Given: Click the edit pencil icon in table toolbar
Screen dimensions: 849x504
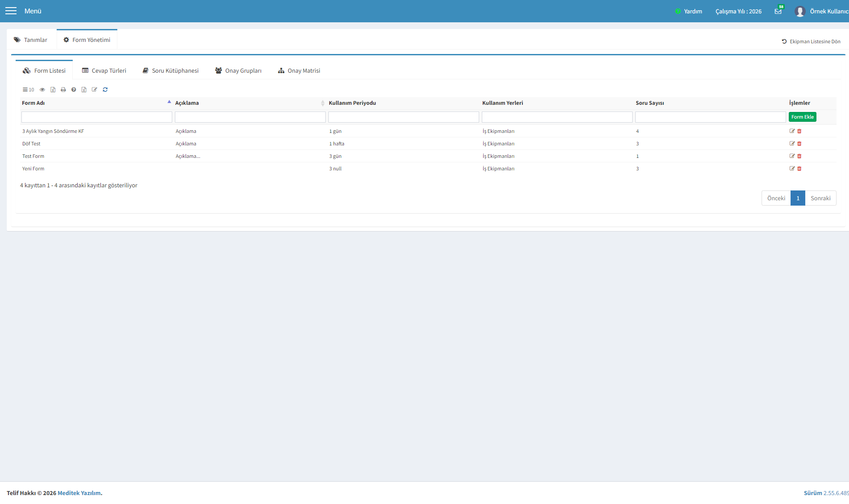Looking at the screenshot, I should (95, 90).
